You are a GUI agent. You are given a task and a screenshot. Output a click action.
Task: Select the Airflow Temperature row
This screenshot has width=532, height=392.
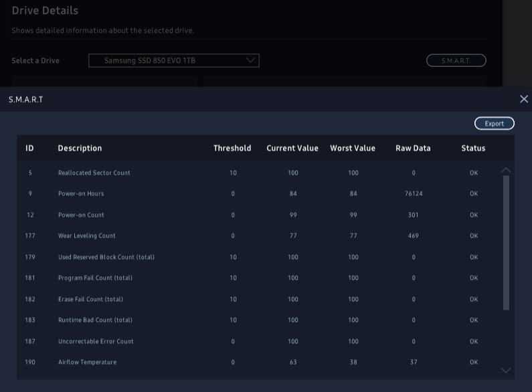tap(260, 362)
